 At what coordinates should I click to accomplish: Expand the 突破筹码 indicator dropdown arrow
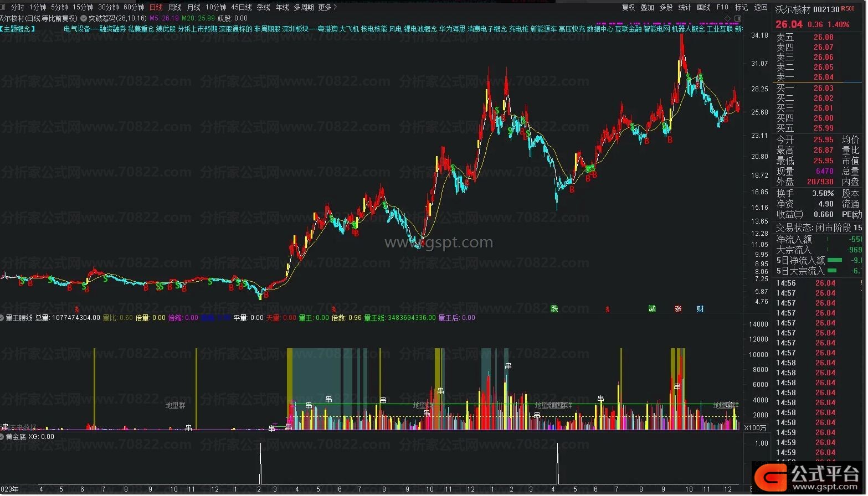pos(84,18)
